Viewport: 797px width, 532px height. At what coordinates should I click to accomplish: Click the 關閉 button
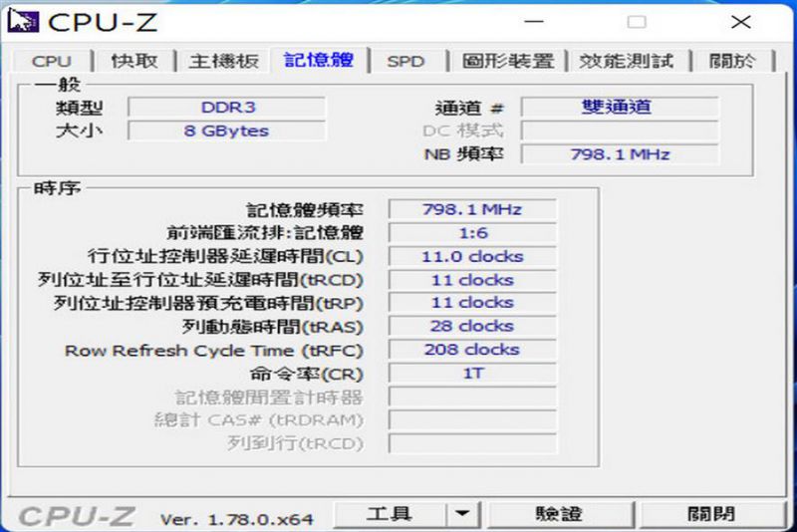tap(711, 514)
